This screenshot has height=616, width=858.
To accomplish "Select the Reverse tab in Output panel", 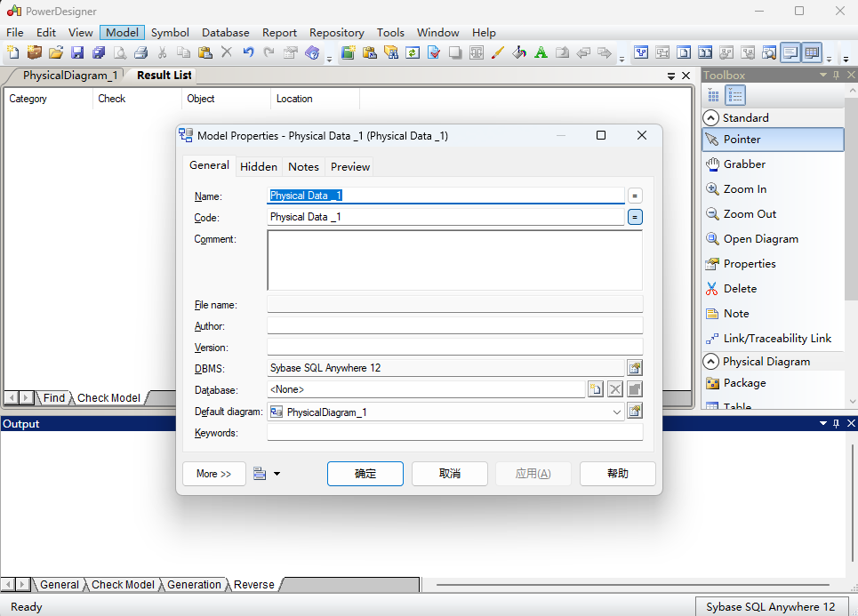I will coord(254,584).
